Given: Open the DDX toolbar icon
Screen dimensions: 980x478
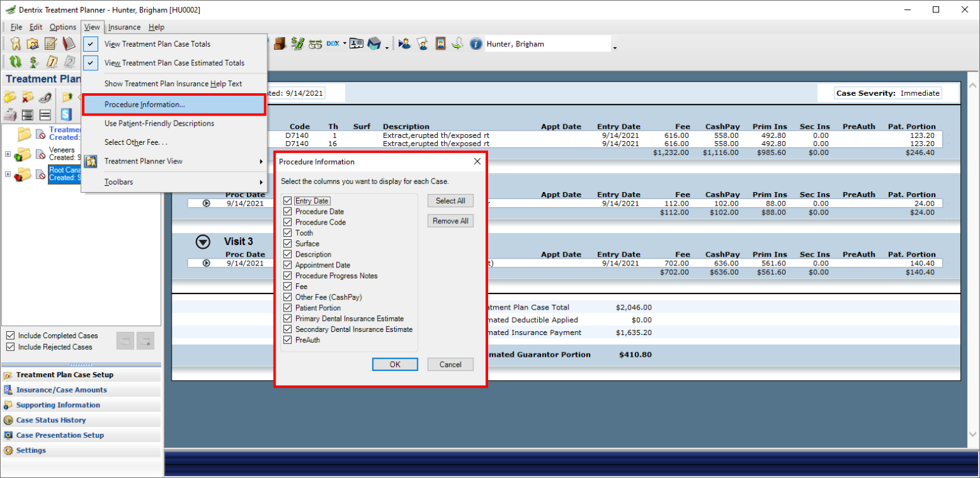Looking at the screenshot, I should pos(332,44).
